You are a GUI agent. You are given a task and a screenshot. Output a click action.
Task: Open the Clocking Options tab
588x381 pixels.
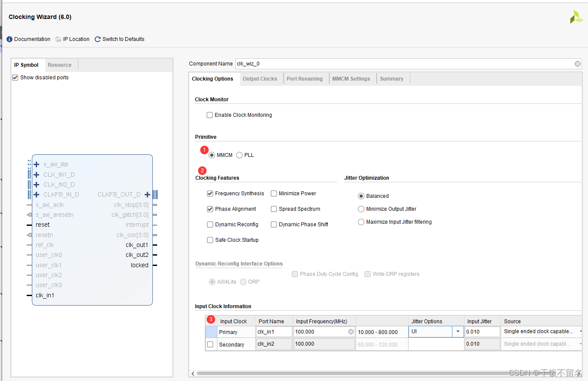(213, 79)
